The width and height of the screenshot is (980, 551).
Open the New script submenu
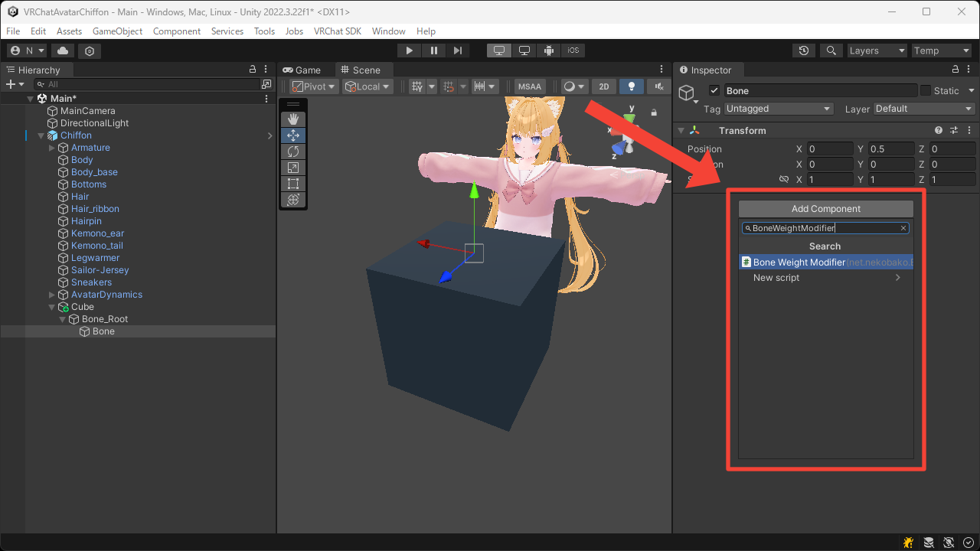click(826, 278)
